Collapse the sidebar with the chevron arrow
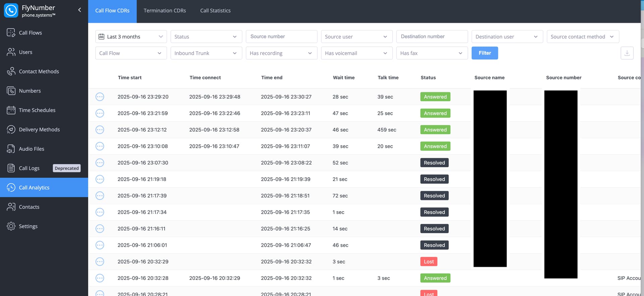Image resolution: width=644 pixels, height=296 pixels. [79, 10]
